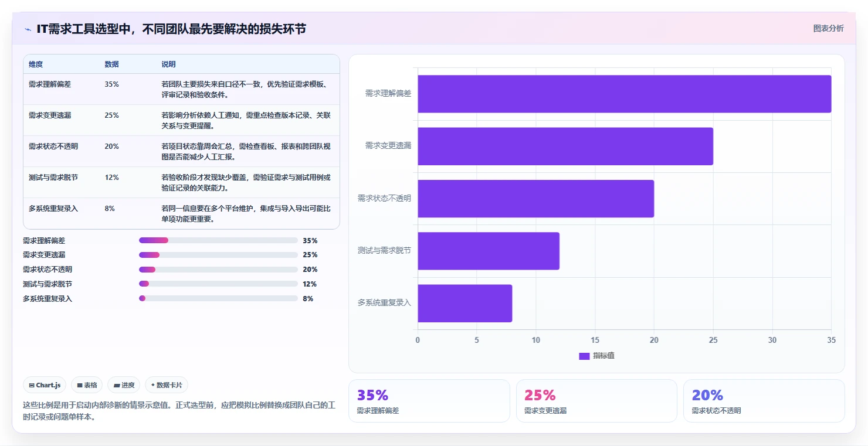Click the 测试与需求脱节 bar in the chart
This screenshot has height=446, width=868.
tap(489, 251)
